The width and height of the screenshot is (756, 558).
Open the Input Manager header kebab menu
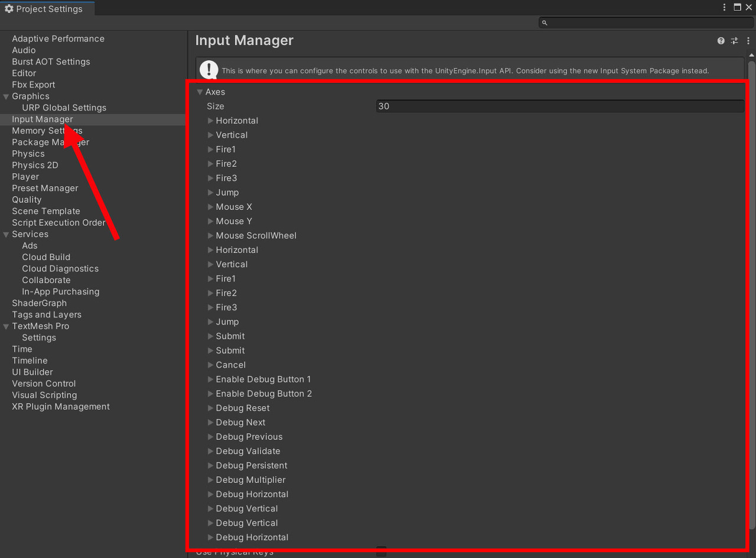tap(748, 41)
